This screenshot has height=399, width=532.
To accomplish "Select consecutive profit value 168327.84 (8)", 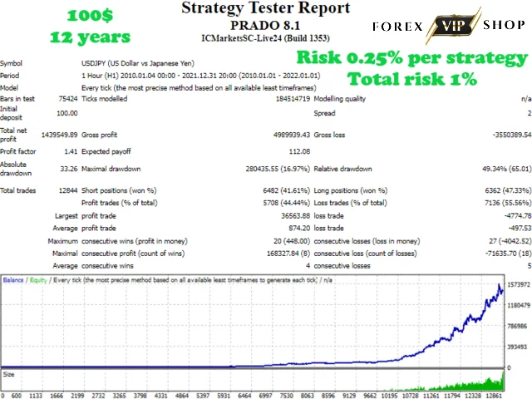I will coord(288,254).
